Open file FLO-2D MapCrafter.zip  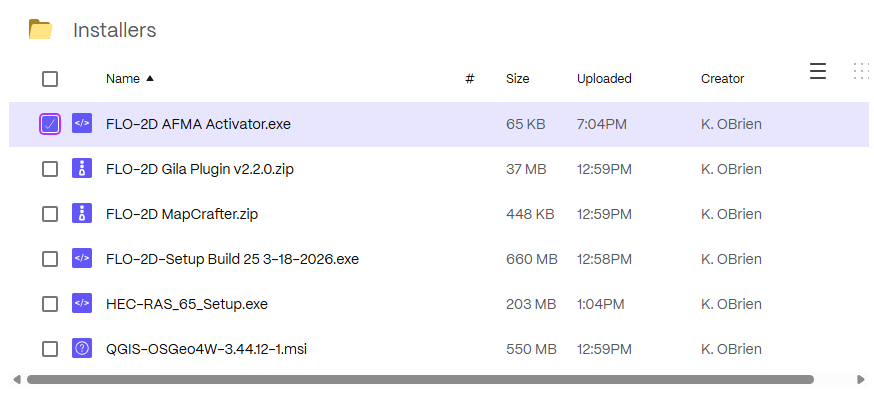pos(182,214)
